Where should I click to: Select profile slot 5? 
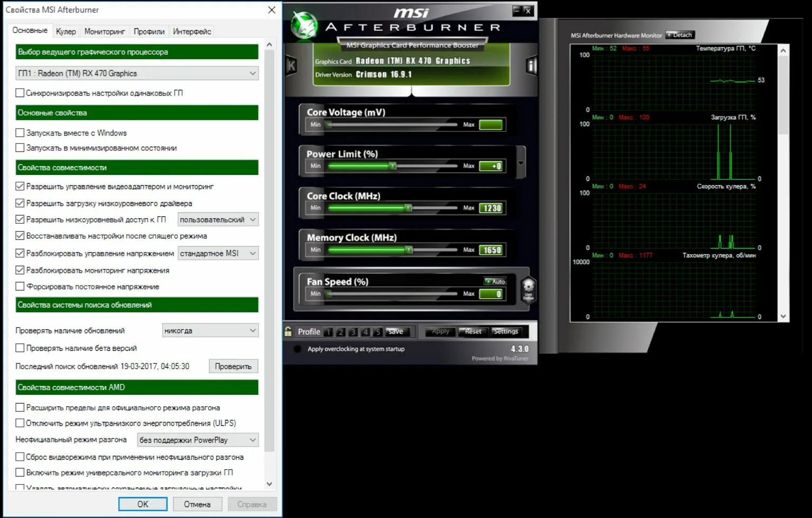(377, 332)
